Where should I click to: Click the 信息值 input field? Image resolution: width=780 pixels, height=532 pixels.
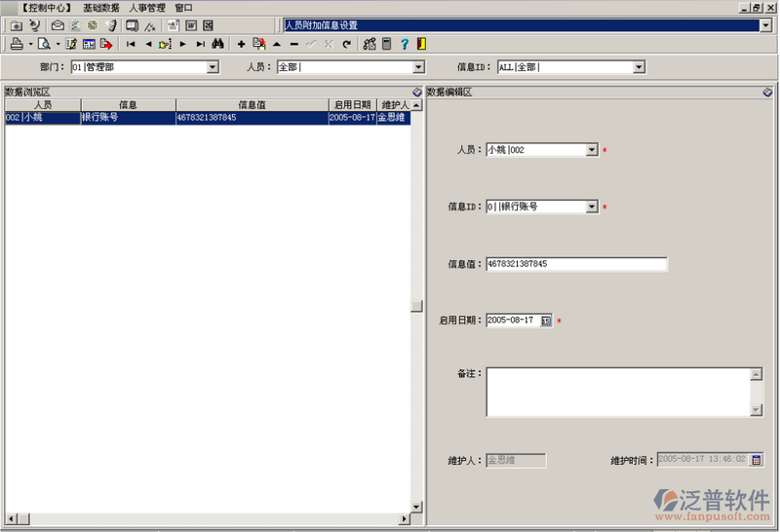[x=576, y=264]
